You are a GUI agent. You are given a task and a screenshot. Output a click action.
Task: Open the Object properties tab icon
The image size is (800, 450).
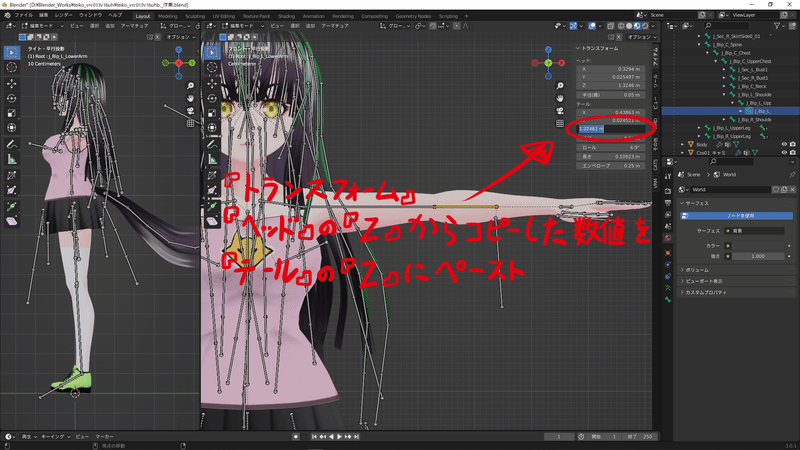coord(668,253)
